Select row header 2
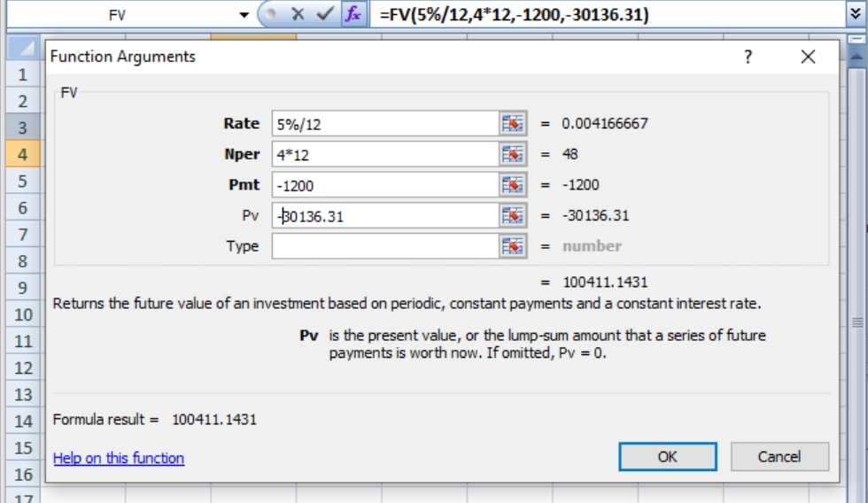The width and height of the screenshot is (868, 503). (x=23, y=101)
